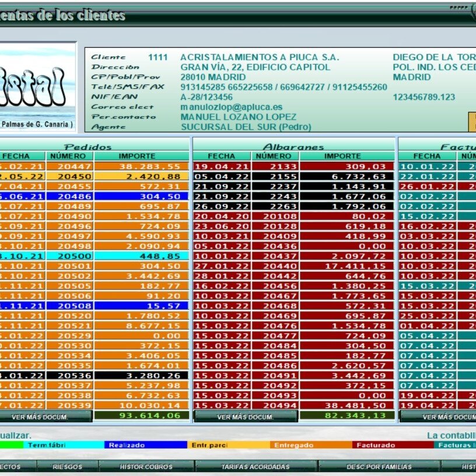Click VER MÁS DOCUM. button under Albaranes

pos(246,417)
